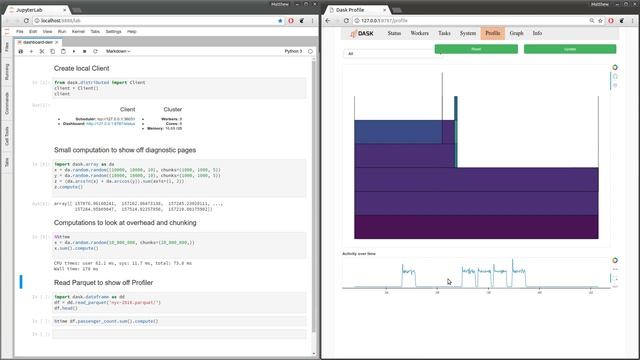This screenshot has height=360, width=640.
Task: Open the Tabs sidebar panel
Action: (x=7, y=162)
